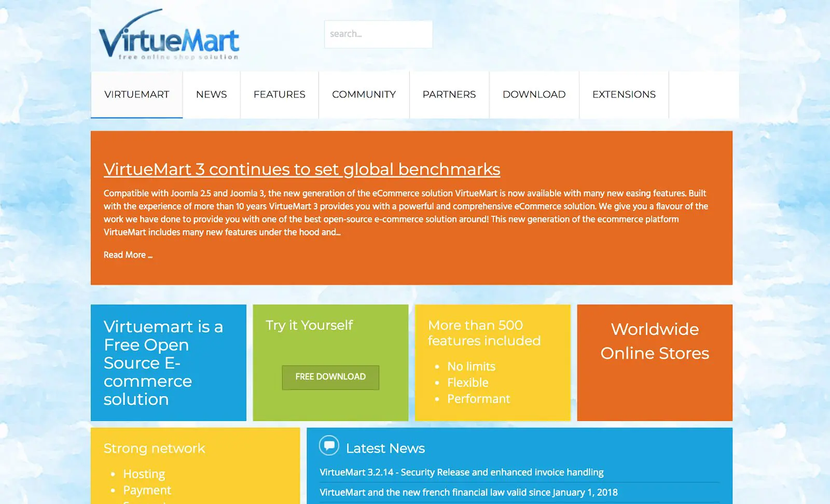Click the 'Strong network' heading
The image size is (830, 504).
click(x=155, y=448)
